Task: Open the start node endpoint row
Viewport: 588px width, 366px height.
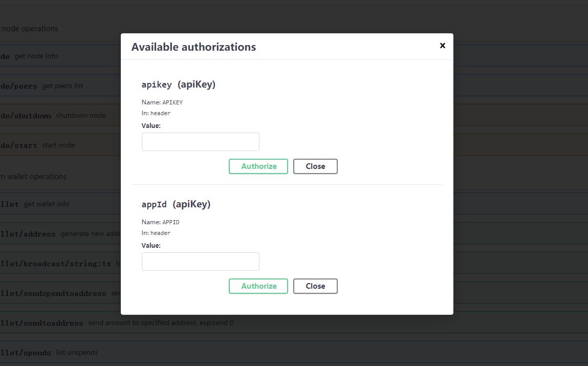Action: tap(294, 145)
